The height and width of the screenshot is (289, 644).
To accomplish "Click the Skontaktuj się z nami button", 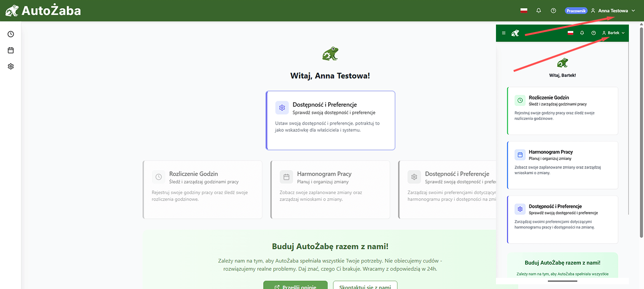I will [365, 285].
